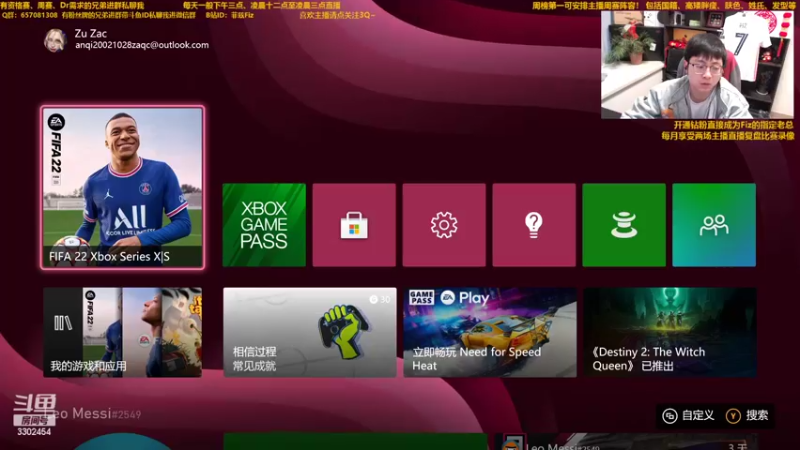Open the achievements card with fist controller
800x450 pixels.
pos(310,332)
